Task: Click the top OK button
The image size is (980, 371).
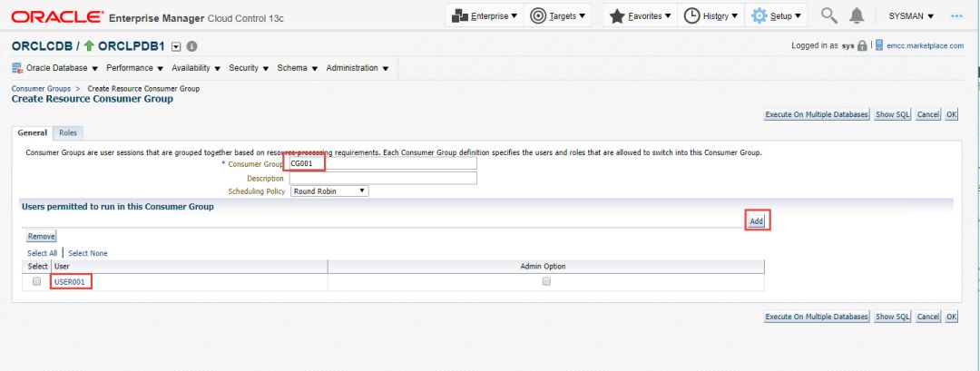Action: [951, 115]
